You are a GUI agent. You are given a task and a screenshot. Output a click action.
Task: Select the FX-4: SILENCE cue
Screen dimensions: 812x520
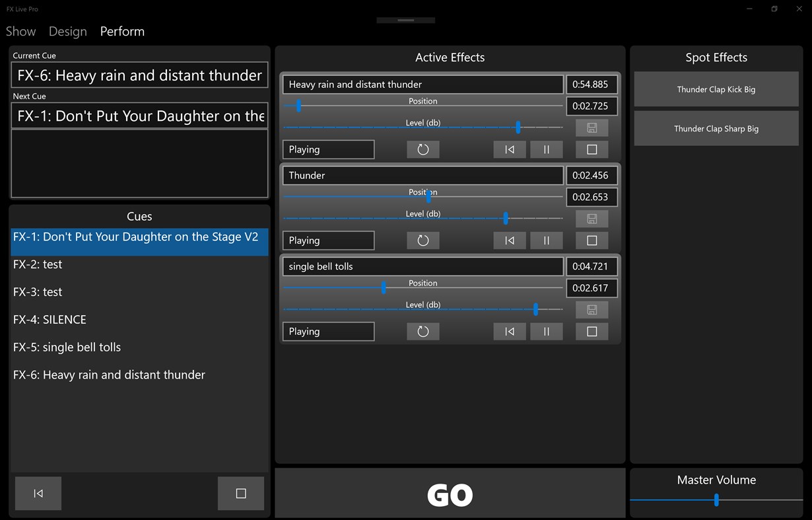point(50,319)
